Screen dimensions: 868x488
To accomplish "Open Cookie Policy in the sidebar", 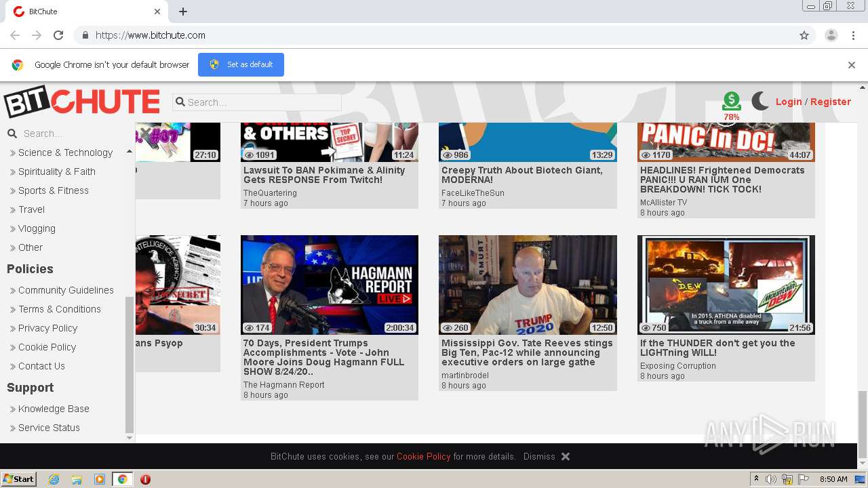I will coord(47,347).
